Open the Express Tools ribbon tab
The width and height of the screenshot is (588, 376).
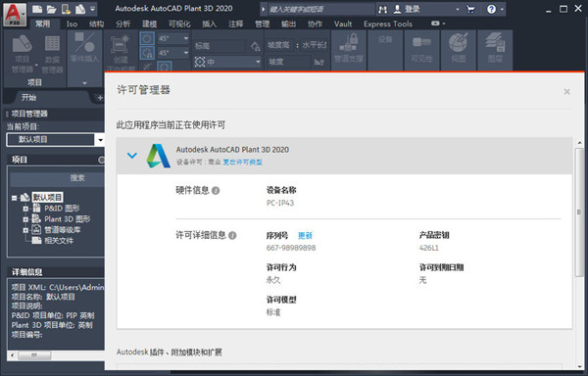coord(388,23)
